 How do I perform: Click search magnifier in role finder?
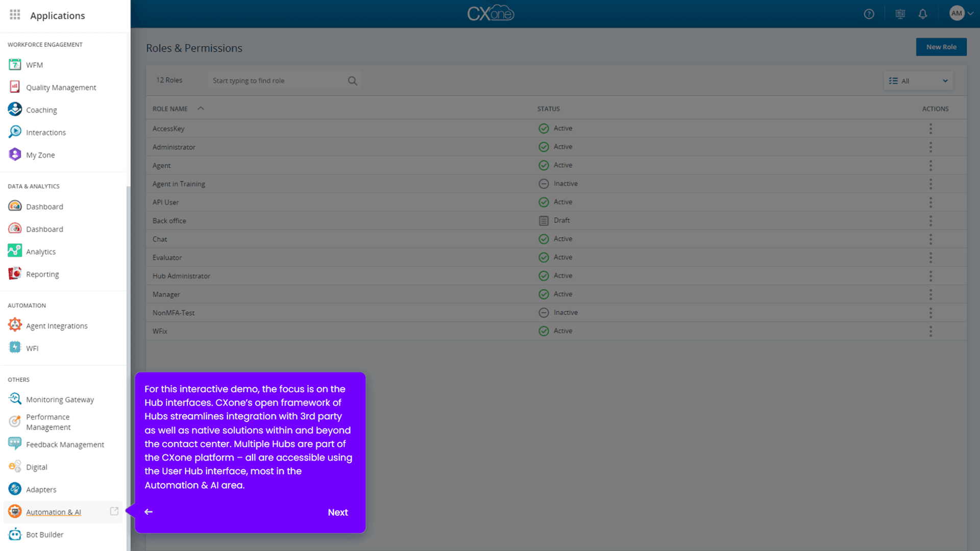click(352, 81)
